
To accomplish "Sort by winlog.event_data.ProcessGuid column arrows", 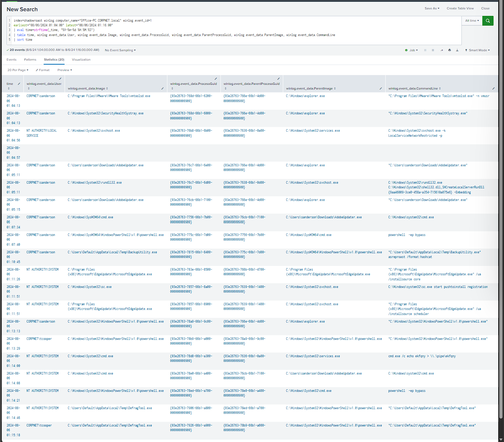I will (172, 88).
